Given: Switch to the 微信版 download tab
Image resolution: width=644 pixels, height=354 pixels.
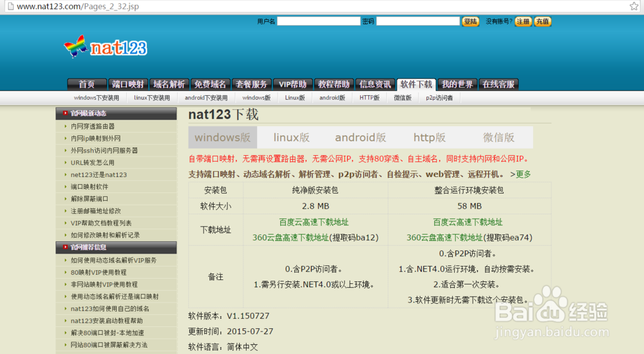Looking at the screenshot, I should pos(498,137).
